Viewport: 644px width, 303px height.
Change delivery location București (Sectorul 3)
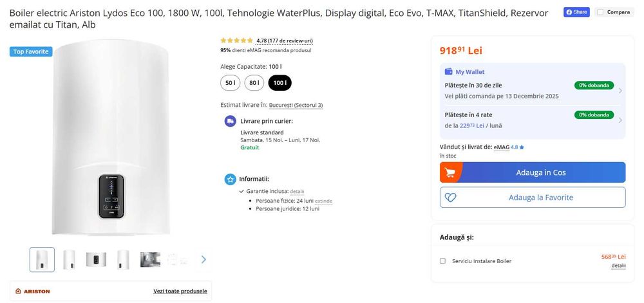[296, 105]
